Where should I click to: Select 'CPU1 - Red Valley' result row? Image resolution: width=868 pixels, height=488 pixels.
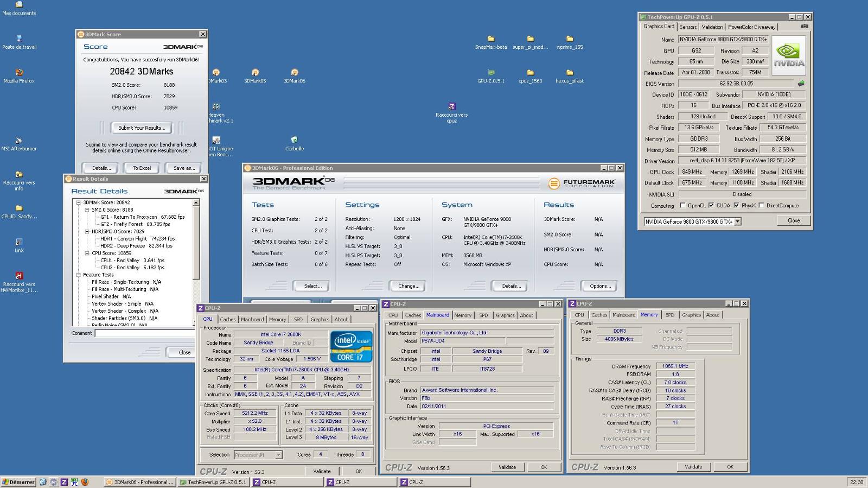coord(132,261)
